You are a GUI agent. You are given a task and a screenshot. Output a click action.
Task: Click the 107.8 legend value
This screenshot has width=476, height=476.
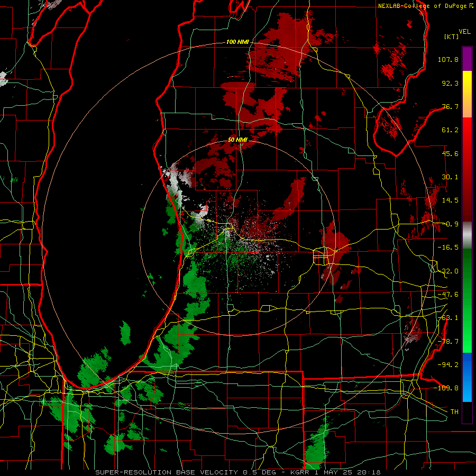point(448,59)
